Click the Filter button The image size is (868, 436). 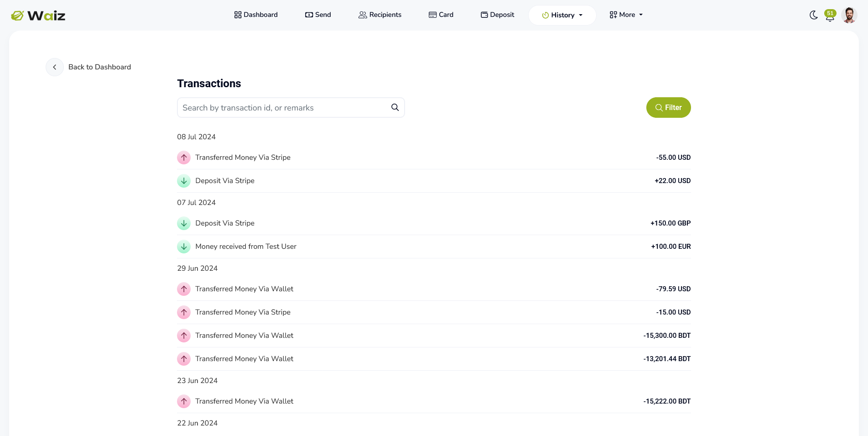tap(668, 107)
